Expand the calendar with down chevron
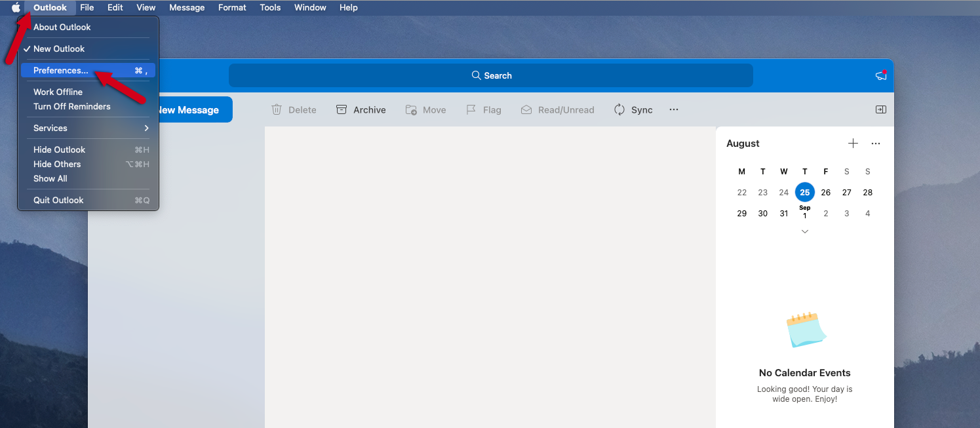The height and width of the screenshot is (428, 980). coord(805,231)
